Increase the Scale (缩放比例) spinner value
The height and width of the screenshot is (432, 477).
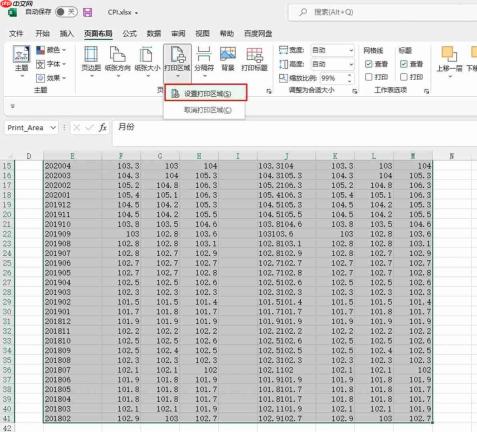(349, 75)
